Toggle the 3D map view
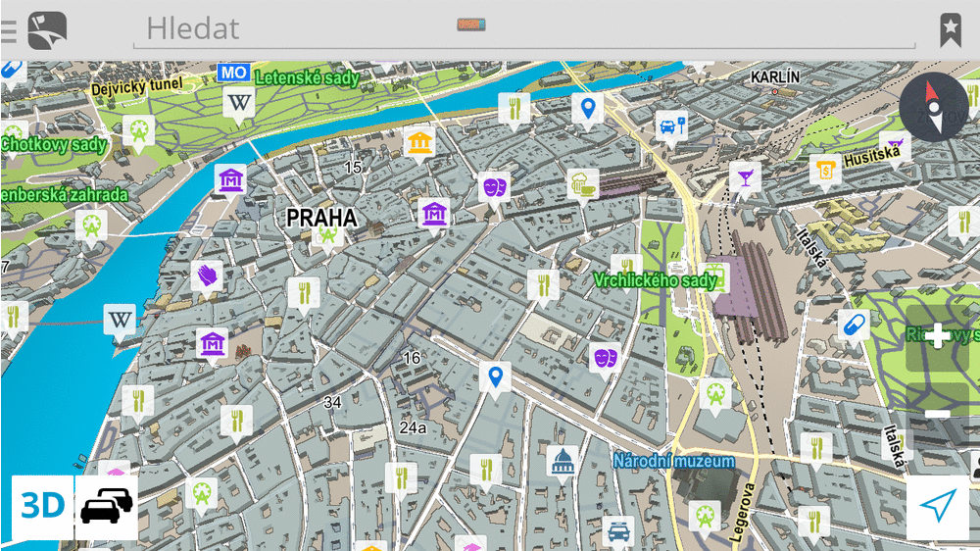Viewport: 980px width, 551px height. click(x=43, y=506)
